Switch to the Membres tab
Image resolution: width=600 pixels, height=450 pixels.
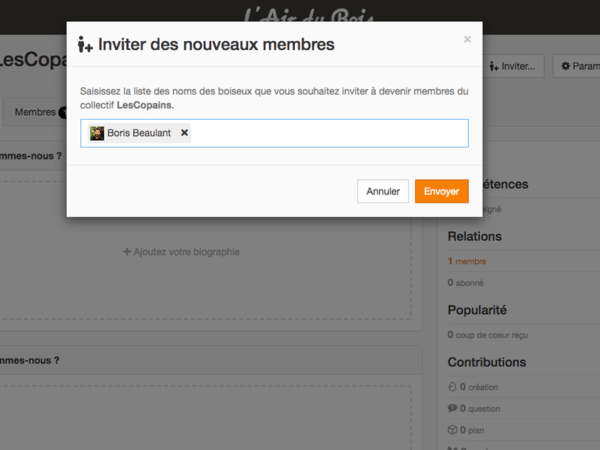[35, 112]
